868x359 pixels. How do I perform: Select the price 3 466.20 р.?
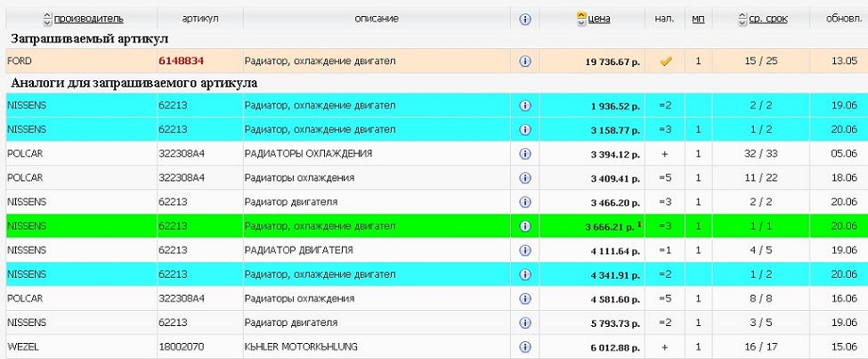[615, 203]
